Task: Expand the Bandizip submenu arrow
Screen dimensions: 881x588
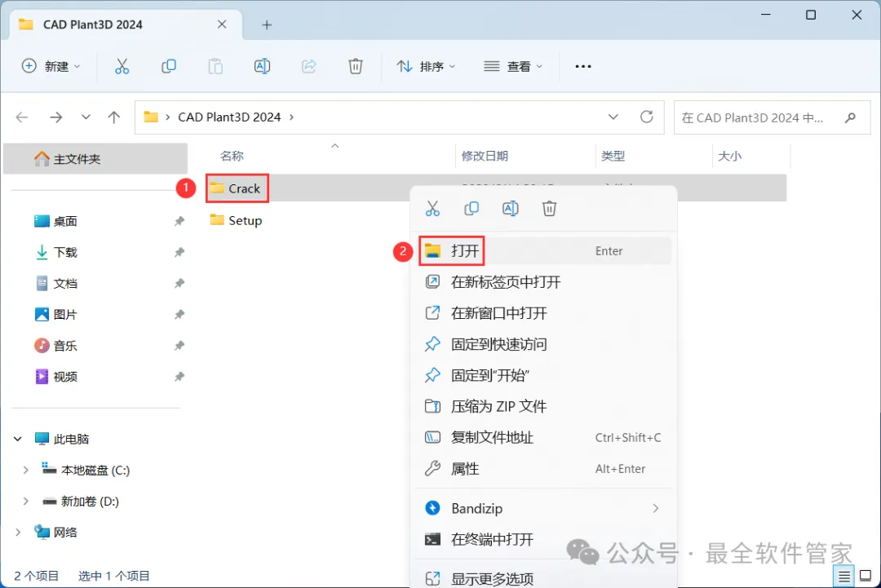Action: pos(655,508)
